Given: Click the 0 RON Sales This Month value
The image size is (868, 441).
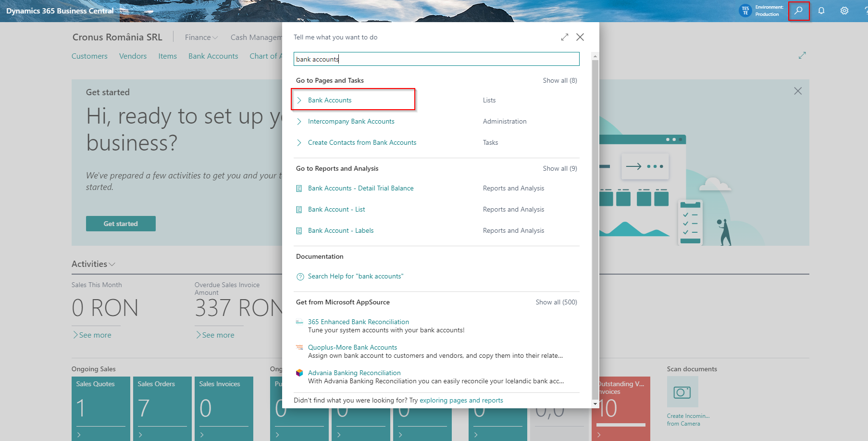Looking at the screenshot, I should pyautogui.click(x=105, y=308).
